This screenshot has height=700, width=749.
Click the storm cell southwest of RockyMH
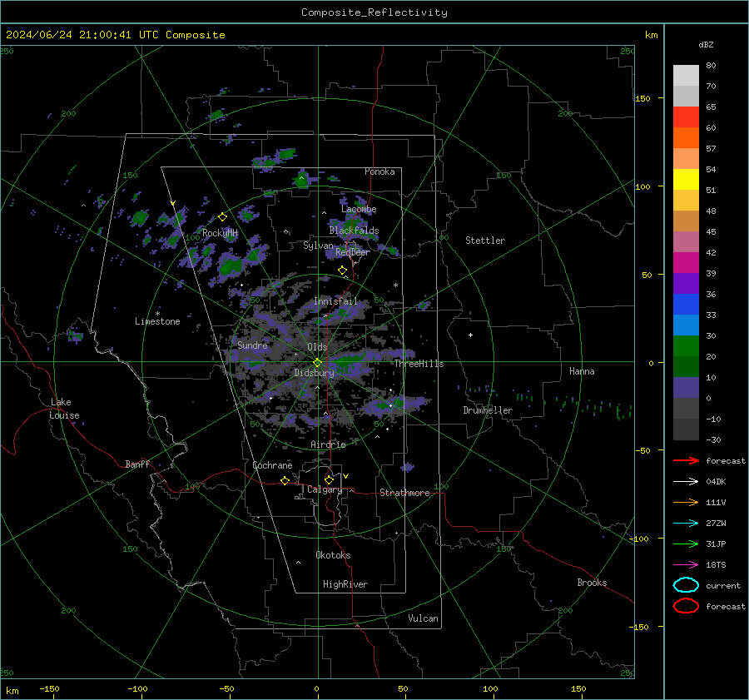click(231, 266)
